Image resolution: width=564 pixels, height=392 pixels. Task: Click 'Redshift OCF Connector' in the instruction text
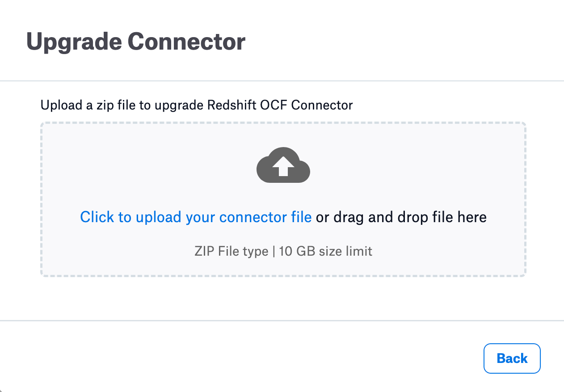[280, 105]
